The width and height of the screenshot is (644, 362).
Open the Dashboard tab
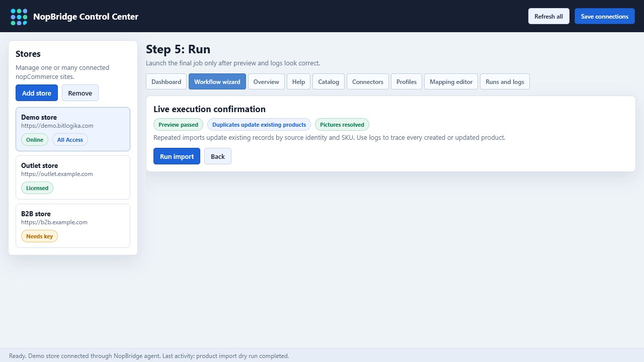point(166,81)
